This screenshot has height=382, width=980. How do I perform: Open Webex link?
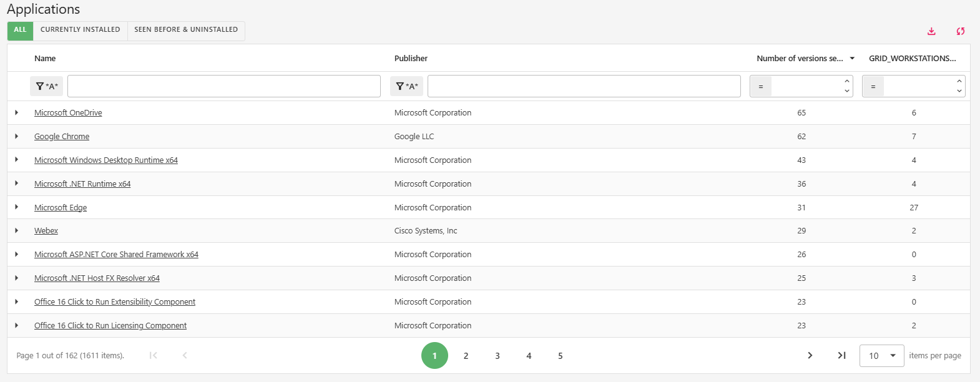46,231
